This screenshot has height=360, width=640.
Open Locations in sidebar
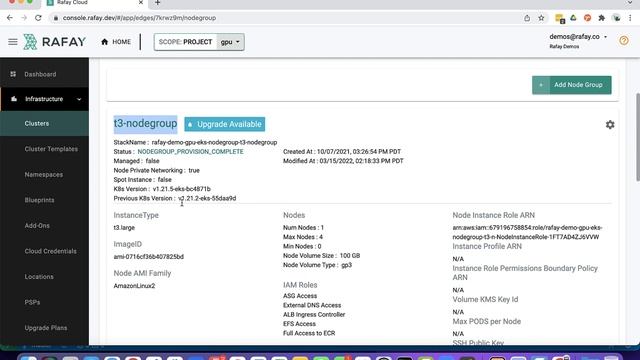(39, 277)
